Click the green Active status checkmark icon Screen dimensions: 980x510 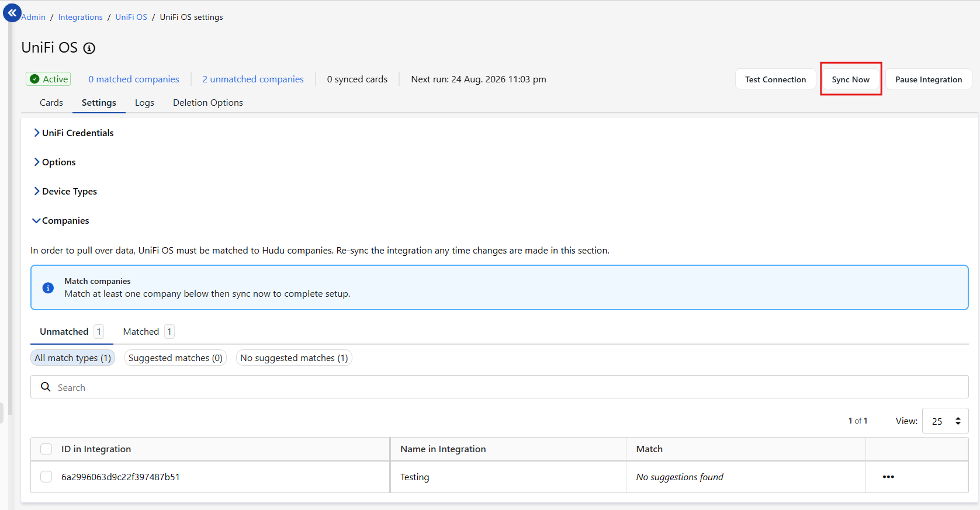34,79
